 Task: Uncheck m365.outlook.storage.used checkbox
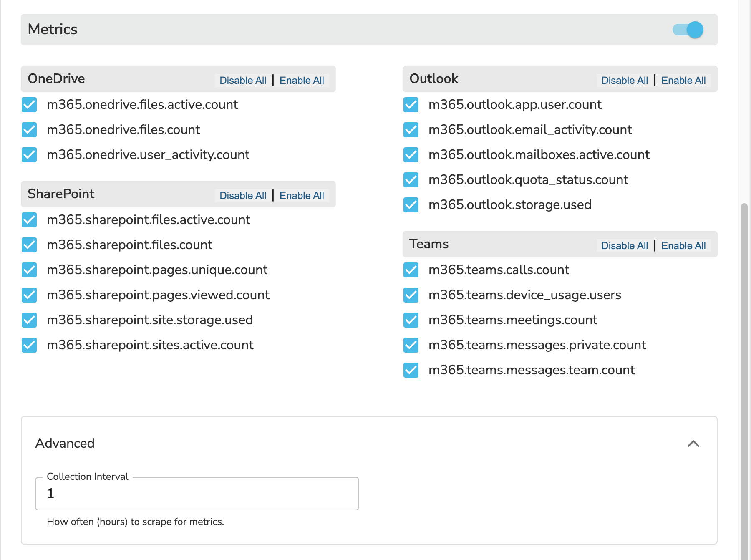tap(411, 205)
